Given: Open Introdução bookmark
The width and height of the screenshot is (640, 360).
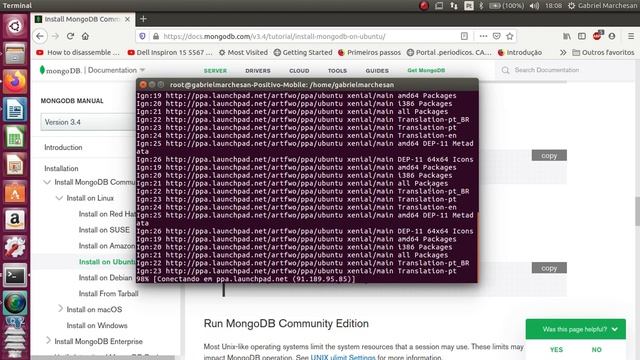Looking at the screenshot, I should pyautogui.click(x=520, y=52).
